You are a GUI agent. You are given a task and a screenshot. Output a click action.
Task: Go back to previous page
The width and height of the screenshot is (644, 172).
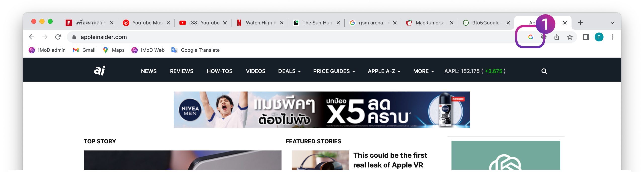pos(32,37)
